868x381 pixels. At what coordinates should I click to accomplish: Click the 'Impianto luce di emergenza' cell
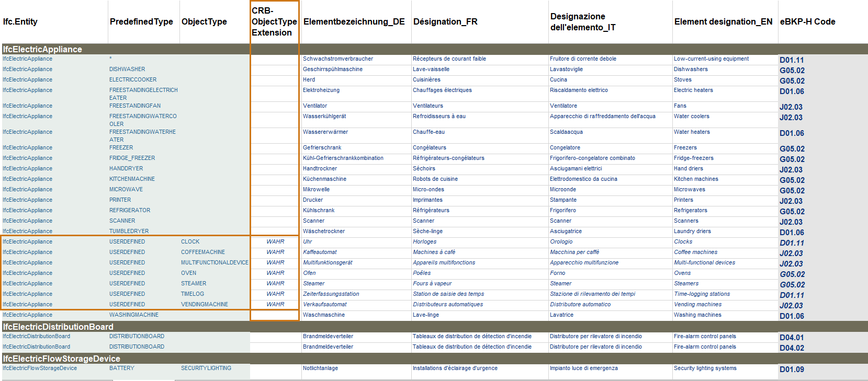click(x=584, y=368)
